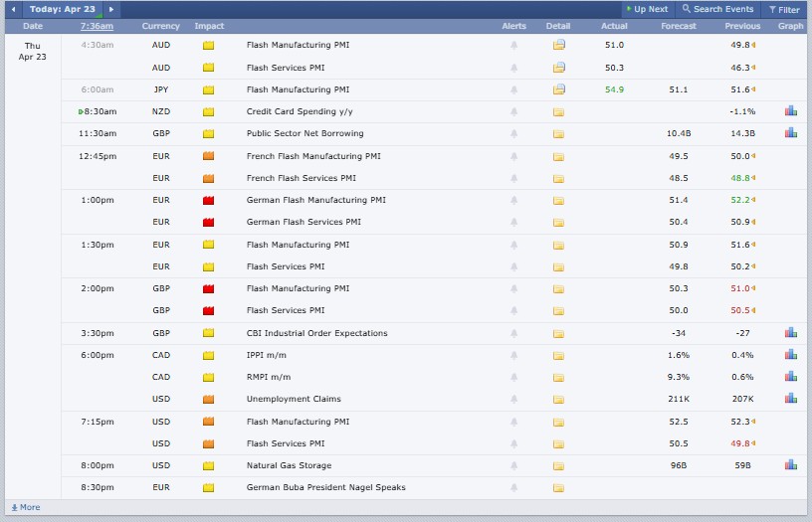Open graph for Public Sector Net Borrowing

coord(790,133)
